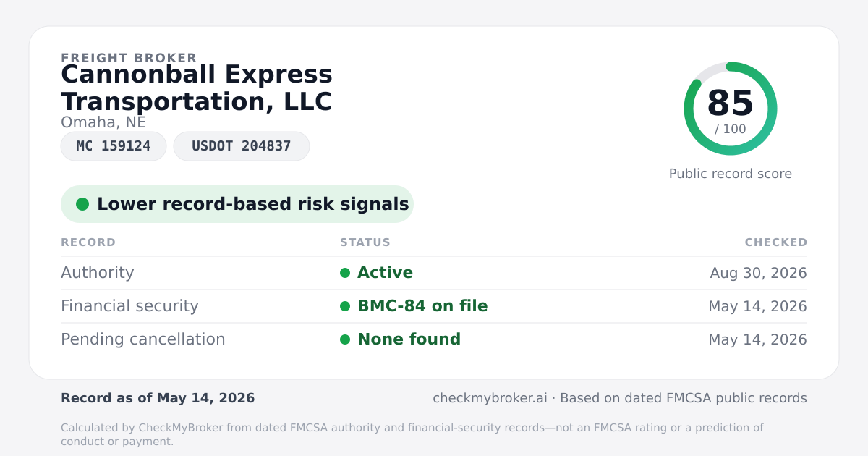The image size is (868, 456).
Task: Click the circular score gauge ring
Action: 731,109
